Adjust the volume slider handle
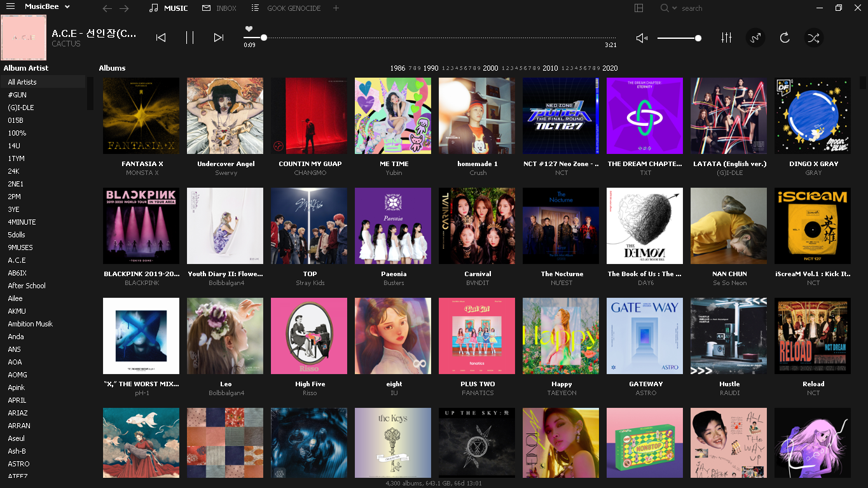Viewport: 868px width, 488px height. tap(698, 38)
